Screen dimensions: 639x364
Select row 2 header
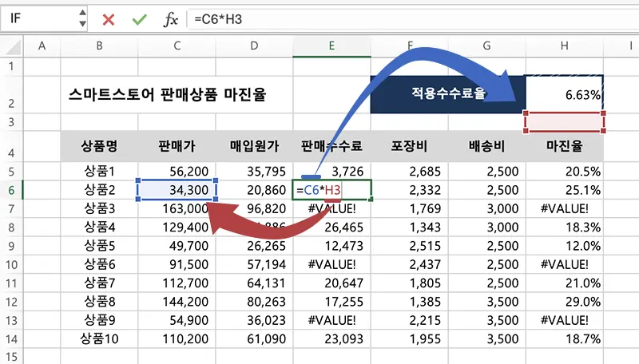tap(11, 94)
